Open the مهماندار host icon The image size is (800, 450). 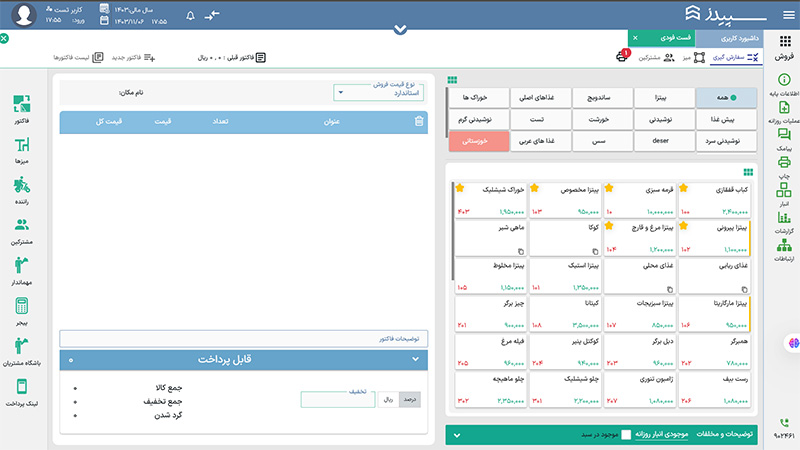pyautogui.click(x=21, y=265)
